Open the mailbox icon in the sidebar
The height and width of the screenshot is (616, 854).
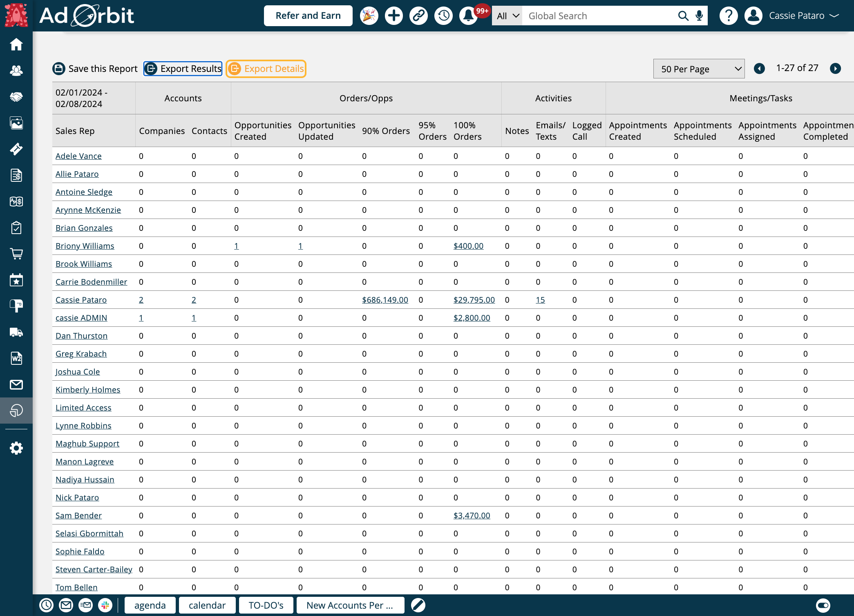16,306
